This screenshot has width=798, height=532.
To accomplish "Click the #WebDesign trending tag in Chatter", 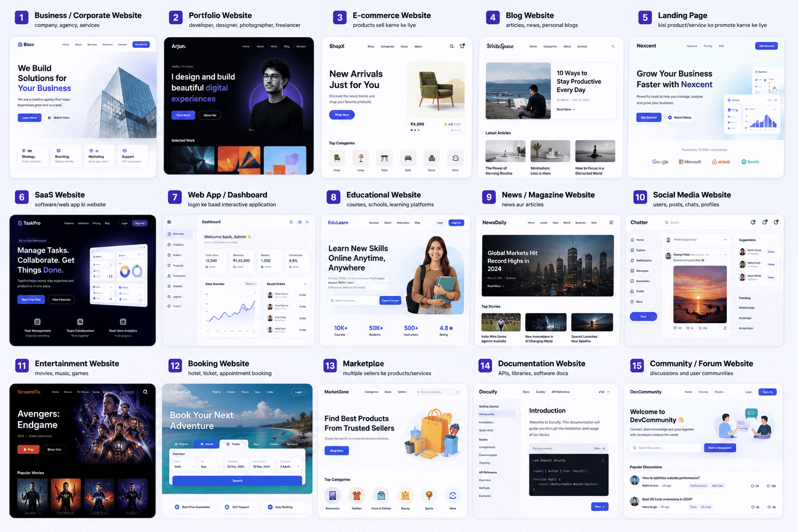I will click(x=747, y=308).
